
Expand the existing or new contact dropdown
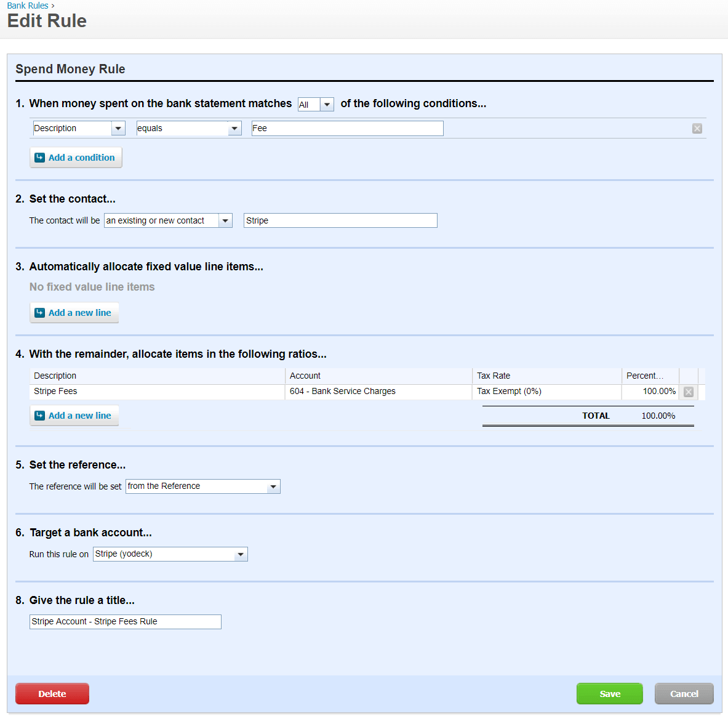225,220
